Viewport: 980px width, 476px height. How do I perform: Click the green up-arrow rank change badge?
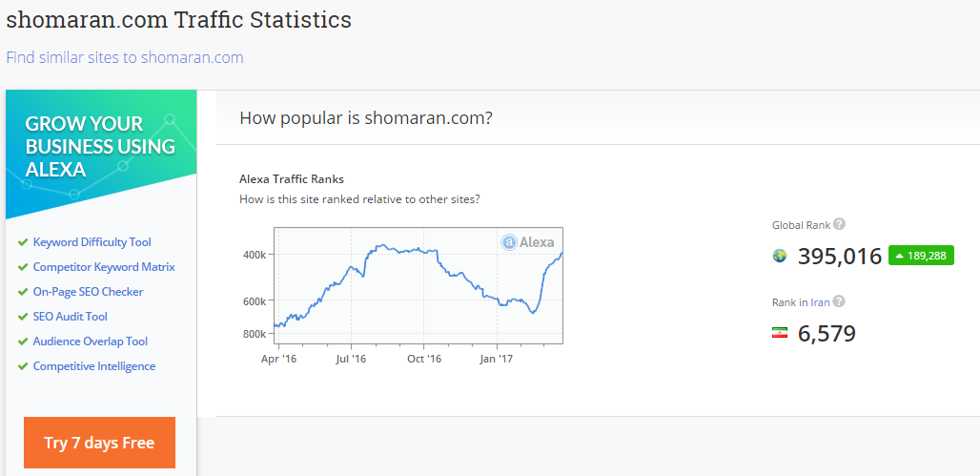921,256
